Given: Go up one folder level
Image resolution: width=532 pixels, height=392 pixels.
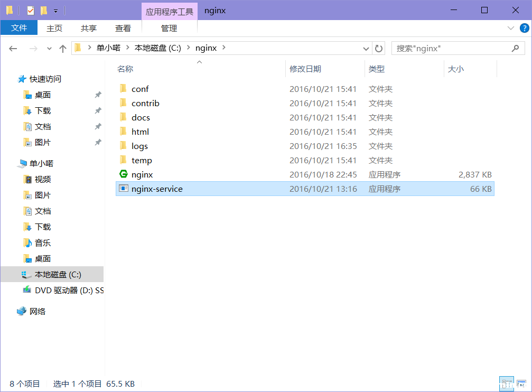Looking at the screenshot, I should tap(63, 49).
